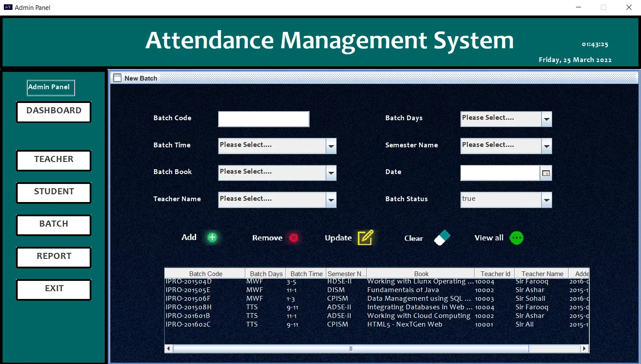Click the Date text field
Viewport: 641px width, 364px height.
pos(500,173)
